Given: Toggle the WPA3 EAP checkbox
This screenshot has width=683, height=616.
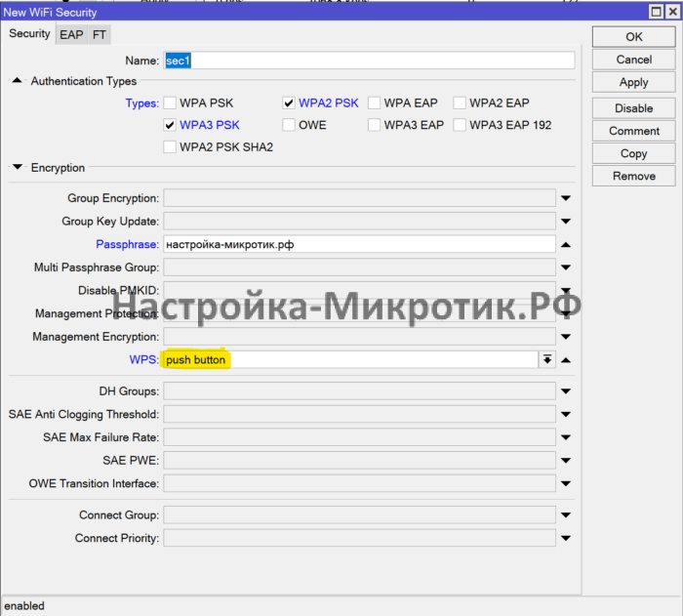Looking at the screenshot, I should 374,125.
